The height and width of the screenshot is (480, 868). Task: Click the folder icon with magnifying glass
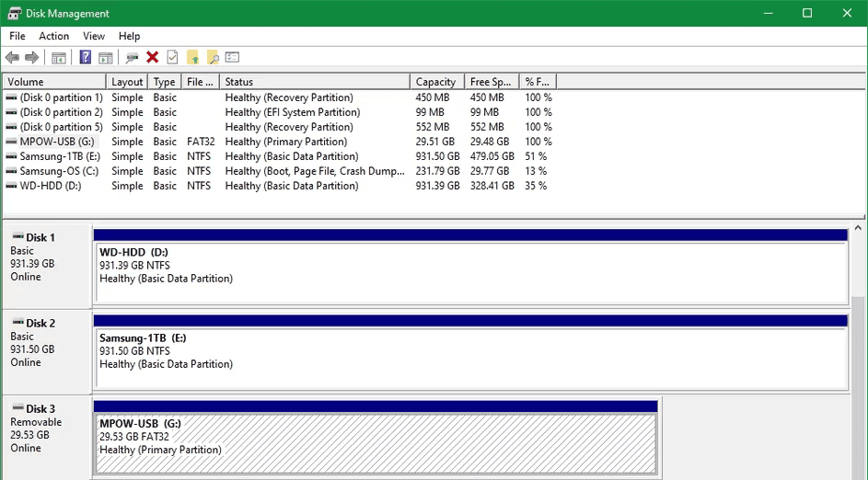point(213,58)
